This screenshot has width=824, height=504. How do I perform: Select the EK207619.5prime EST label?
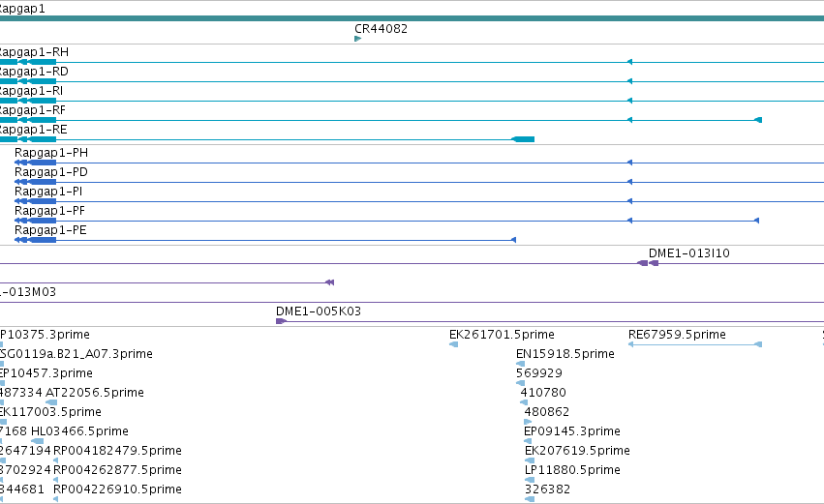[577, 451]
